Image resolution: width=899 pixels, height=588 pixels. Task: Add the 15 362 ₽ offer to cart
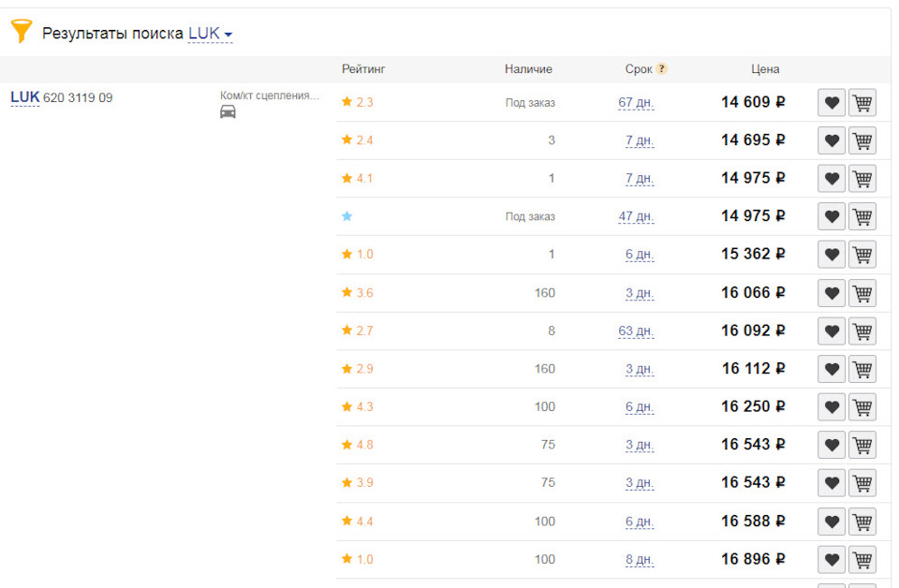point(862,255)
